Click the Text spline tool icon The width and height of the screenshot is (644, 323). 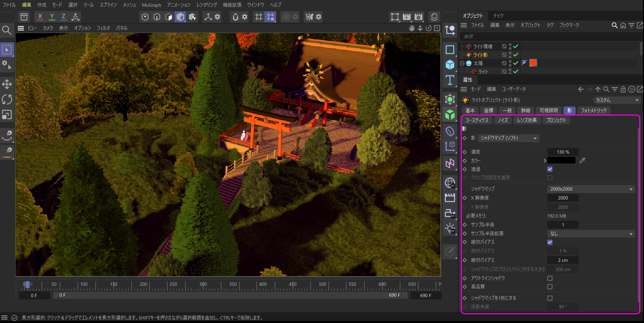pyautogui.click(x=450, y=80)
